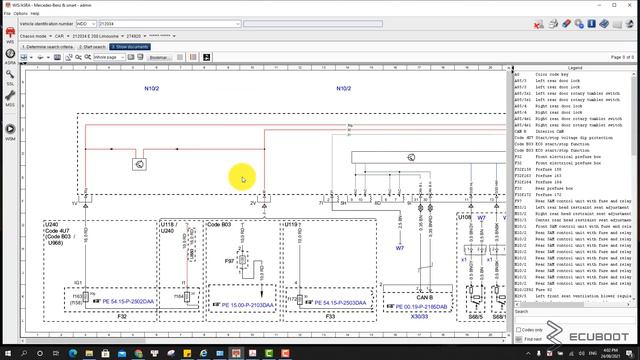Open link PE 54.15-P-2503DAA
Screen dimensions: 640x360
click(340, 303)
